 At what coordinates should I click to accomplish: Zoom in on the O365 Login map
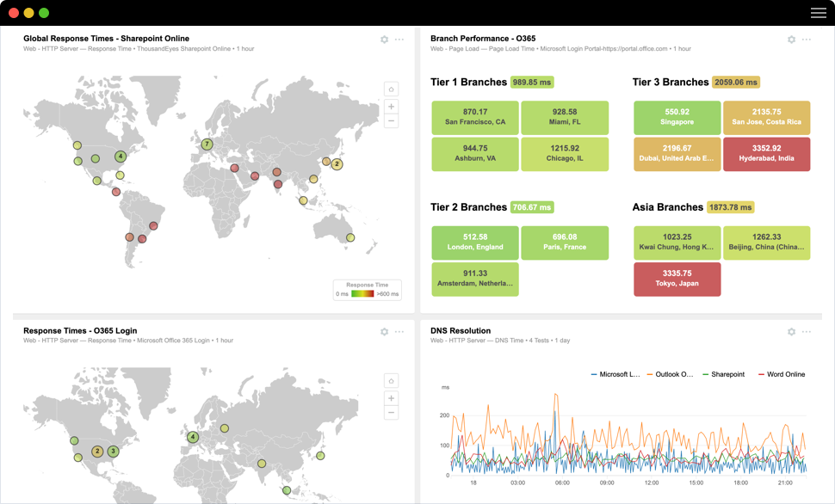(x=391, y=398)
